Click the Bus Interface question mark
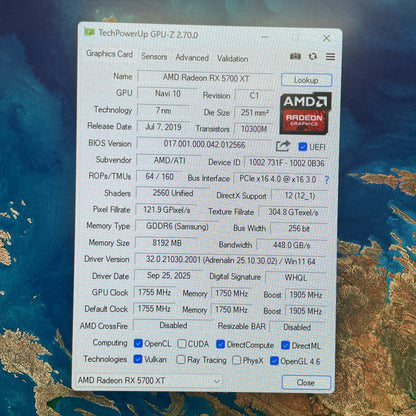 (x=327, y=180)
